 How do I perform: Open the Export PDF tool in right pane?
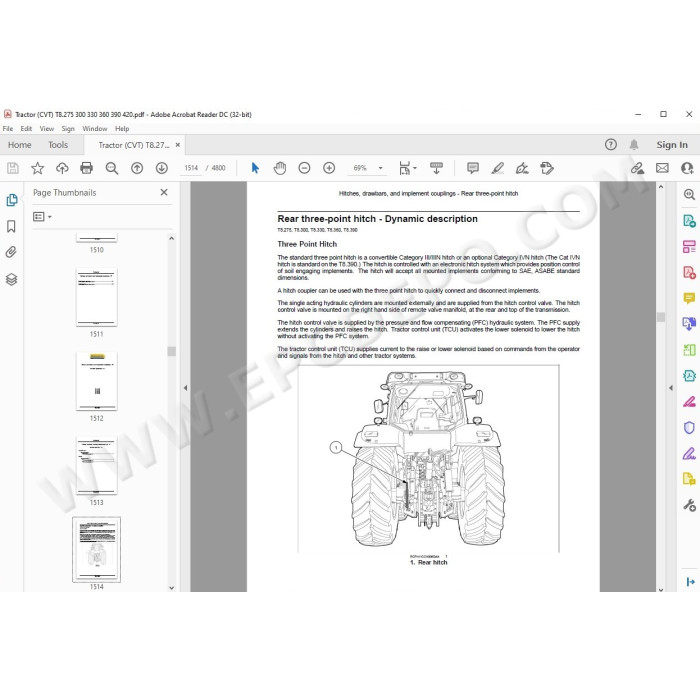(689, 221)
